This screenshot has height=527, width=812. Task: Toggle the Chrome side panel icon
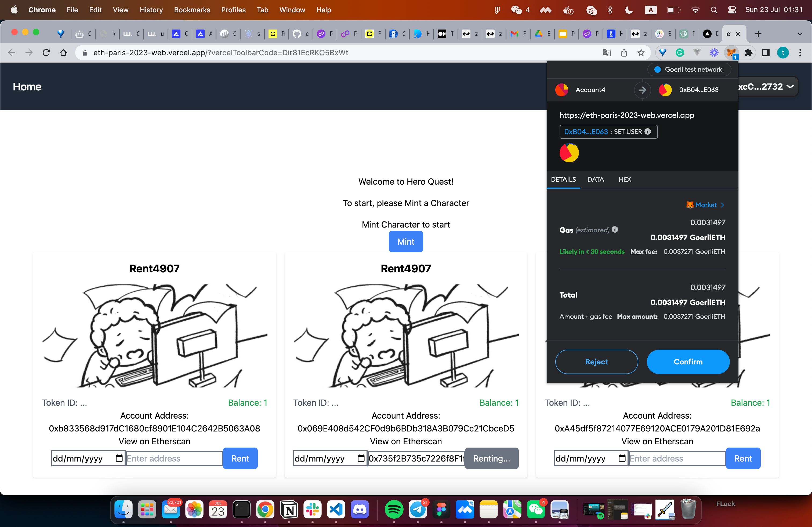pyautogui.click(x=766, y=53)
